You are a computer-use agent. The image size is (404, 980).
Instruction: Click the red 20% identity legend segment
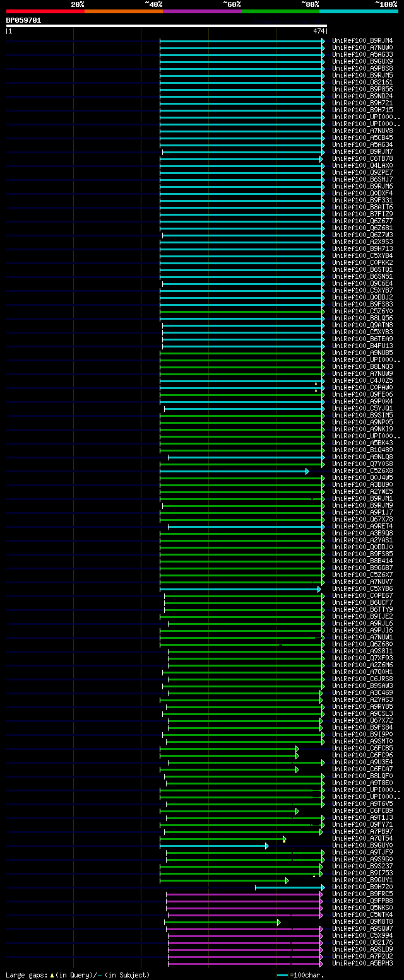tap(45, 11)
